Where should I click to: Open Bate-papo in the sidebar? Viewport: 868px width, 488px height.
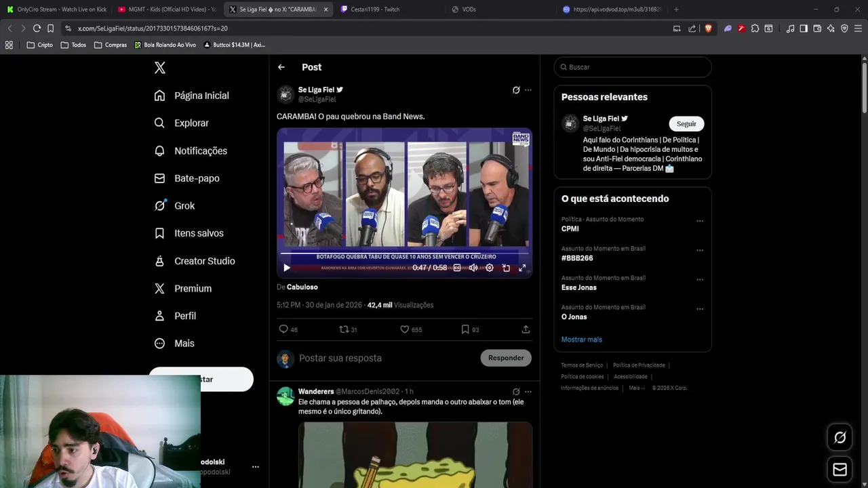click(186, 178)
